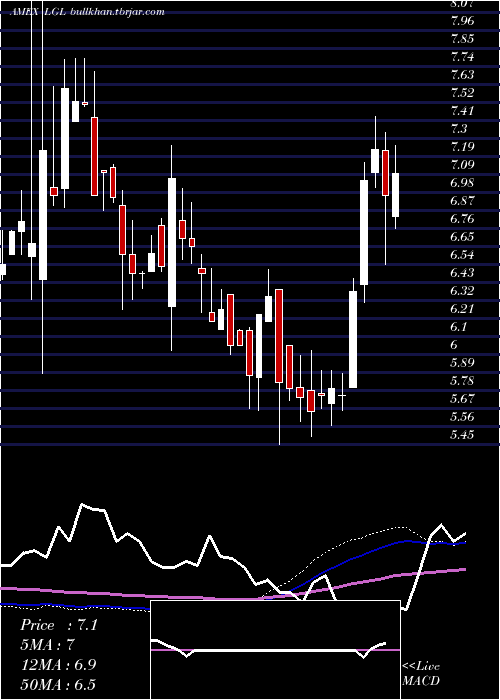This screenshot has width=500, height=700.
Task: Click the 7.85 price axis label
Action: pos(462,39)
